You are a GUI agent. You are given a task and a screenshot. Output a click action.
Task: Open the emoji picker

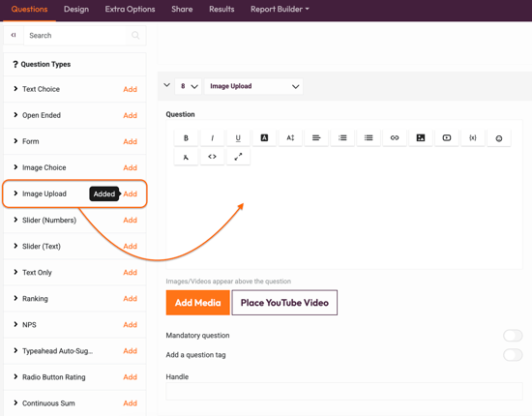point(499,137)
